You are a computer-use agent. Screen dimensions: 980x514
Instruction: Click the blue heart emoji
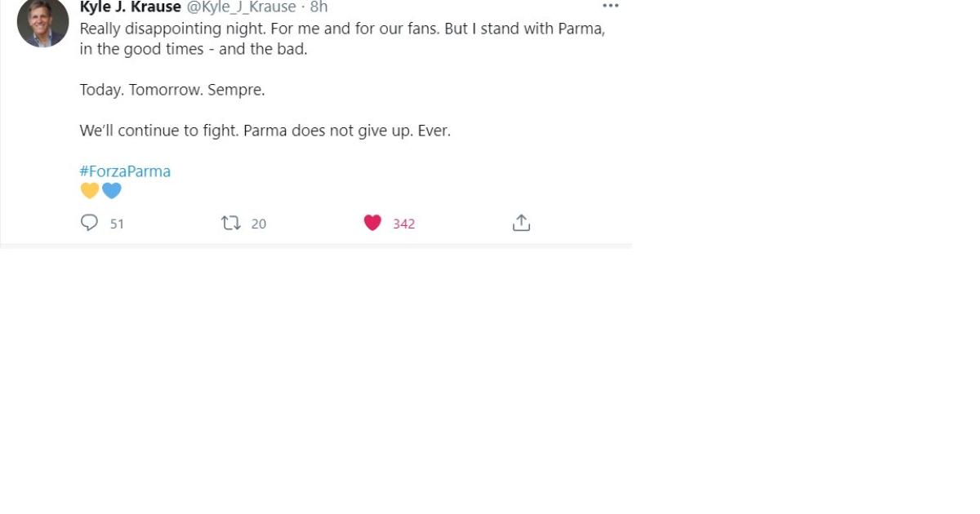[x=112, y=191]
